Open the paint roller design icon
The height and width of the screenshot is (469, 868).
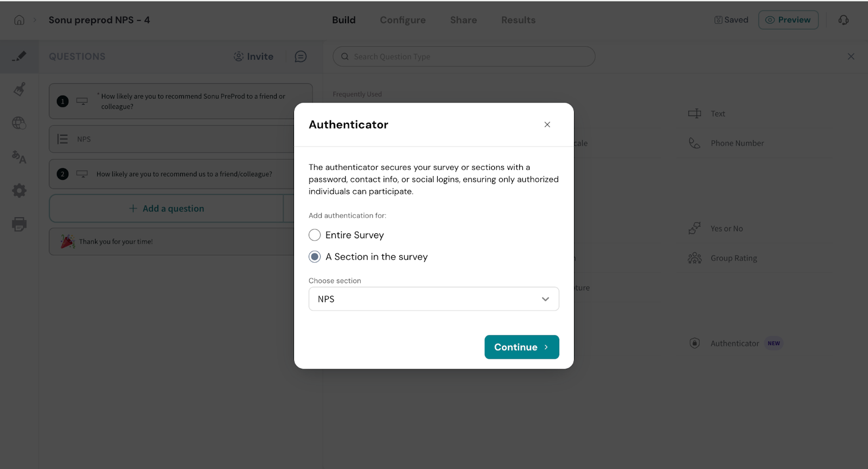(x=20, y=89)
